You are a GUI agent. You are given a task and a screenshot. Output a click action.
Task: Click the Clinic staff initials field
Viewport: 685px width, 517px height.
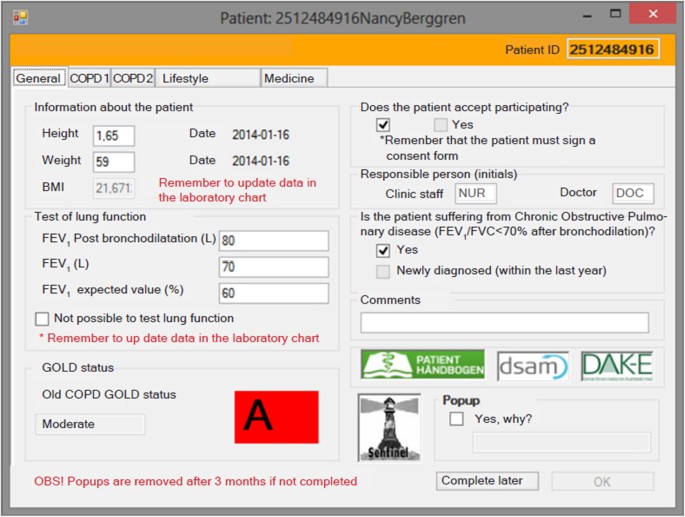pos(475,194)
